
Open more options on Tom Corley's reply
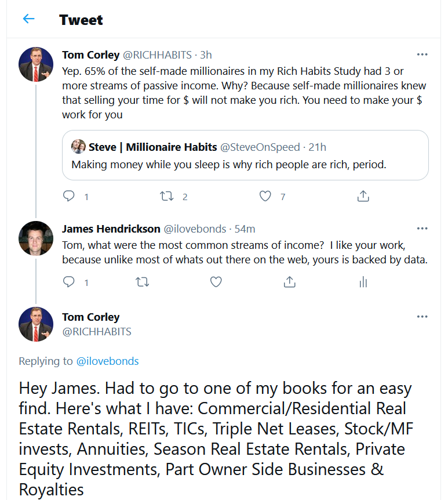[422, 317]
